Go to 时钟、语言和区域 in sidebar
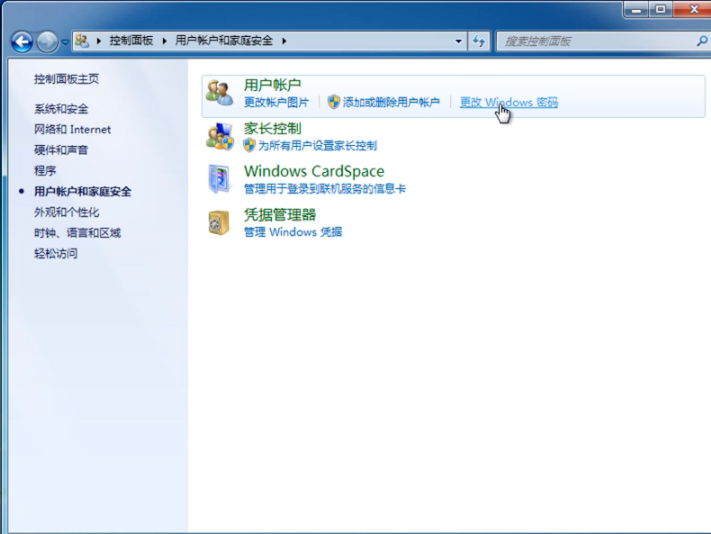Image resolution: width=711 pixels, height=534 pixels. tap(78, 233)
